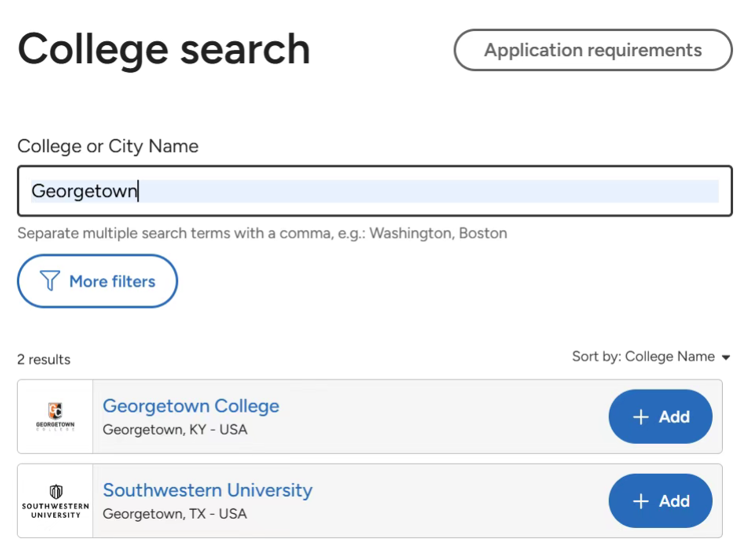This screenshot has height=539, width=735.
Task: Click the College search page heading
Action: pyautogui.click(x=164, y=50)
